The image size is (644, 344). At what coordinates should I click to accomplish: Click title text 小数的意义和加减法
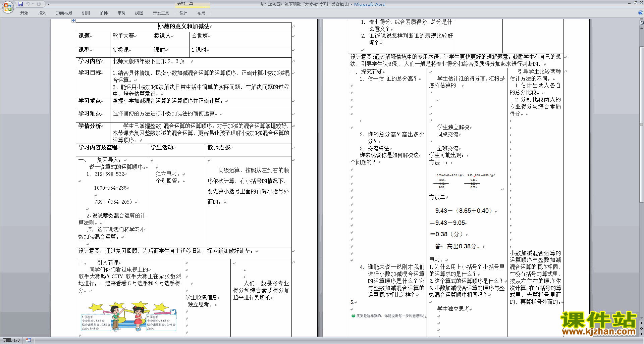pyautogui.click(x=184, y=26)
